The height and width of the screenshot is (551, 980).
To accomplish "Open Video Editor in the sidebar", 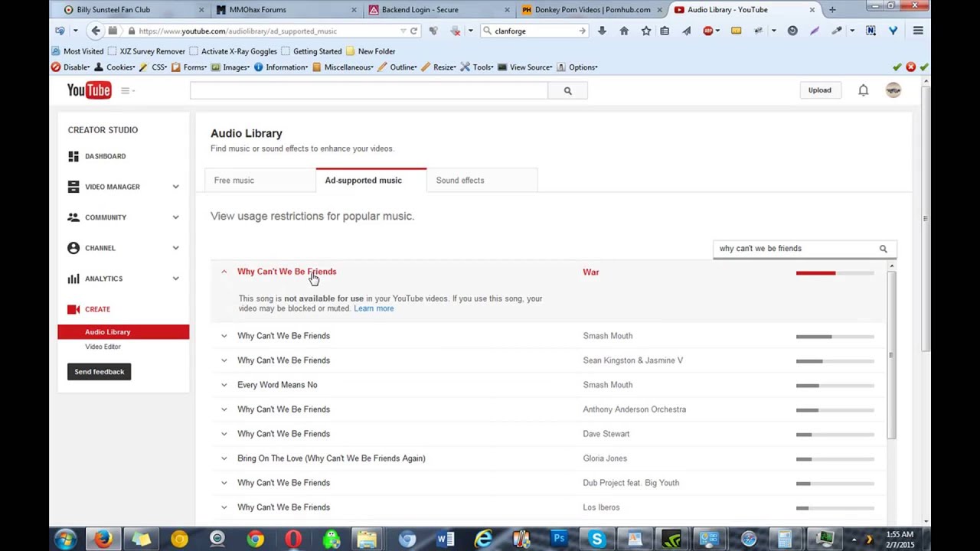I will click(x=103, y=347).
